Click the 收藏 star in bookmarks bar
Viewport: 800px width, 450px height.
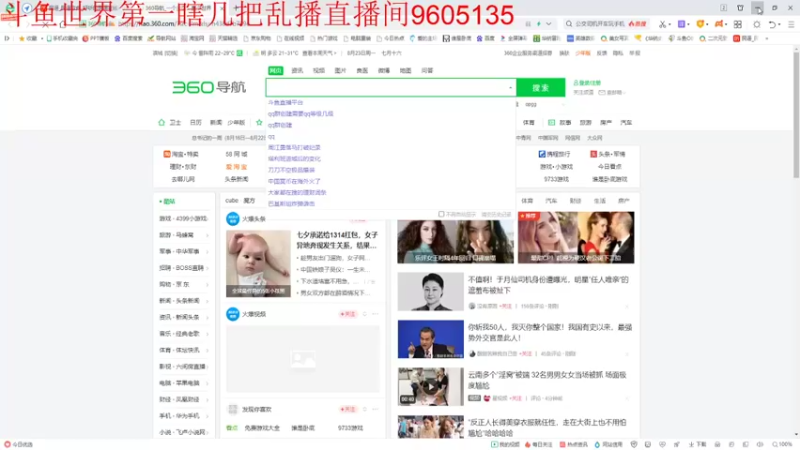[x=22, y=38]
